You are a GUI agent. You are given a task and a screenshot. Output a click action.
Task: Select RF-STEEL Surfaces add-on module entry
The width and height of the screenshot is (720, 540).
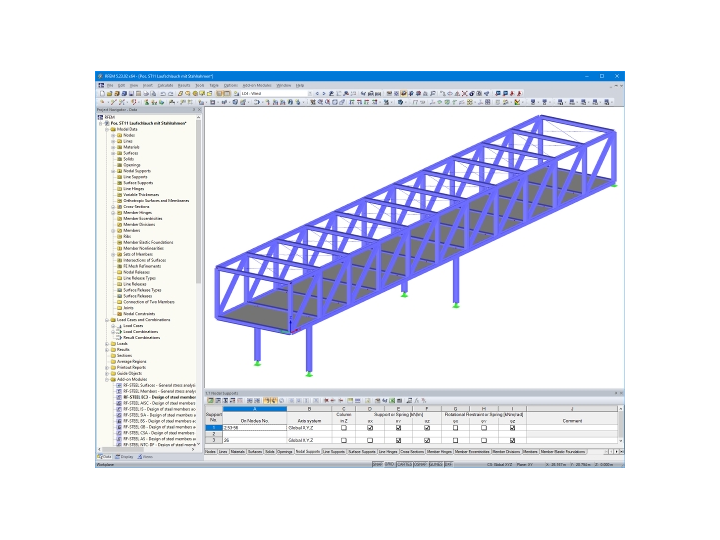pos(159,385)
